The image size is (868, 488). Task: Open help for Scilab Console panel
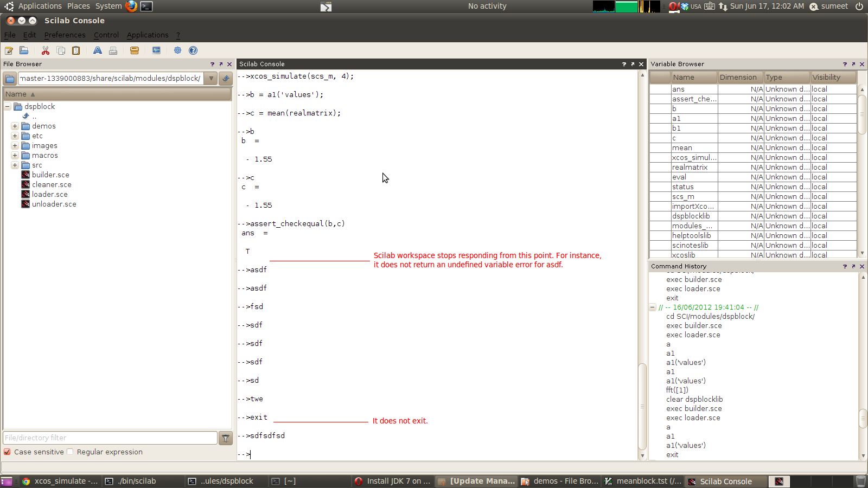click(x=624, y=64)
